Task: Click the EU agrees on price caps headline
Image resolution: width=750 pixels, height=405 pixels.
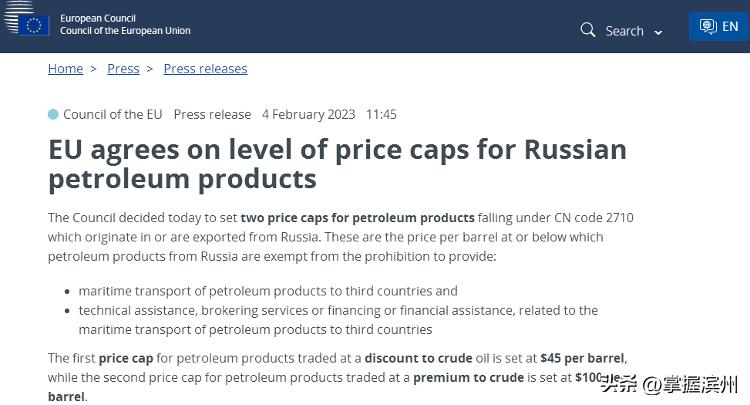Action: point(337,164)
